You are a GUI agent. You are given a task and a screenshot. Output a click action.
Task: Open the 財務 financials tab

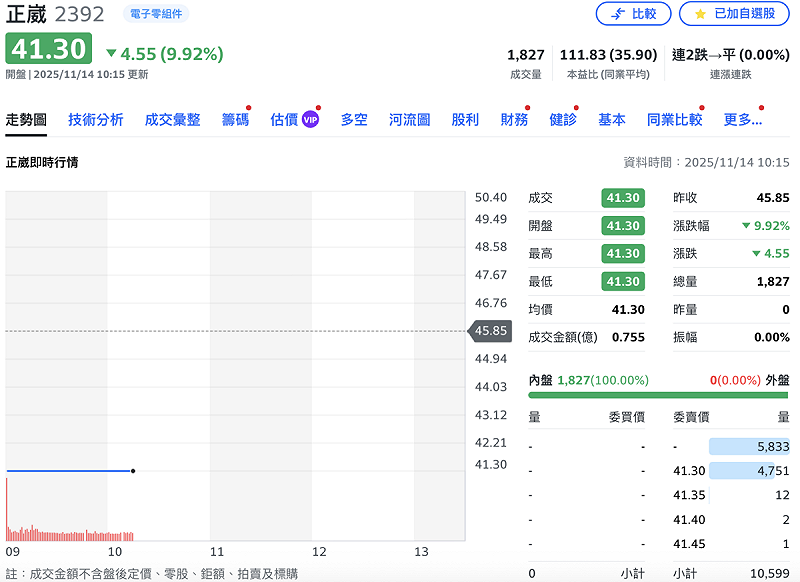click(513, 117)
